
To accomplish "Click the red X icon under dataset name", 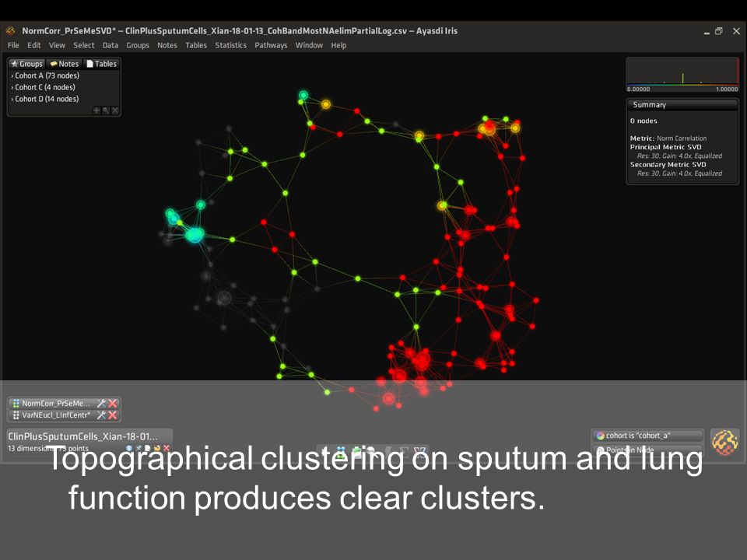I will click(167, 449).
